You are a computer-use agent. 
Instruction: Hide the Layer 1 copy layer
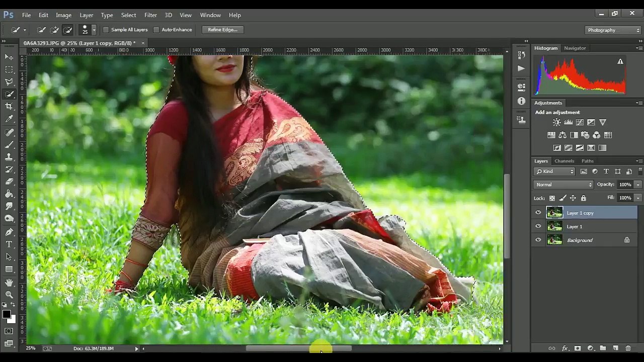tap(538, 213)
